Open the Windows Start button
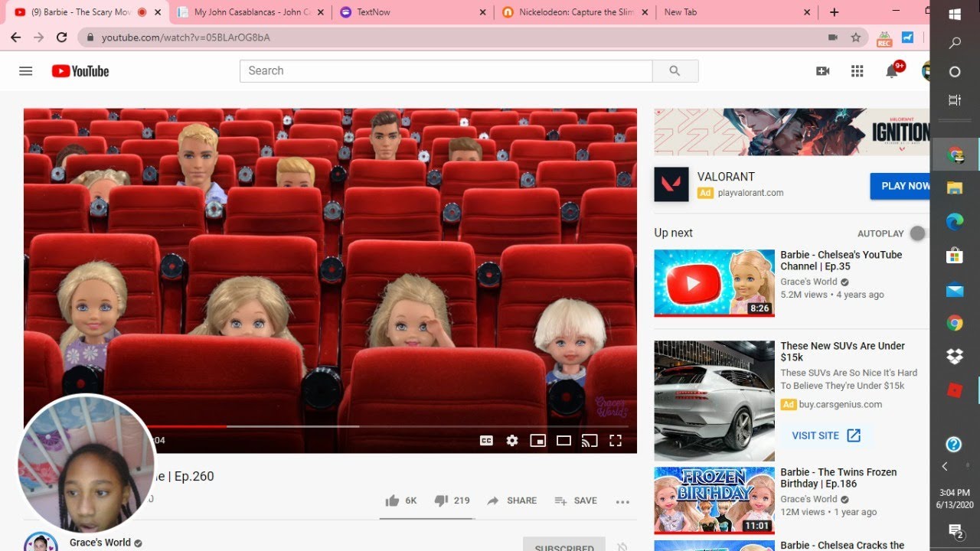Viewport: 980px width, 551px height. point(955,15)
